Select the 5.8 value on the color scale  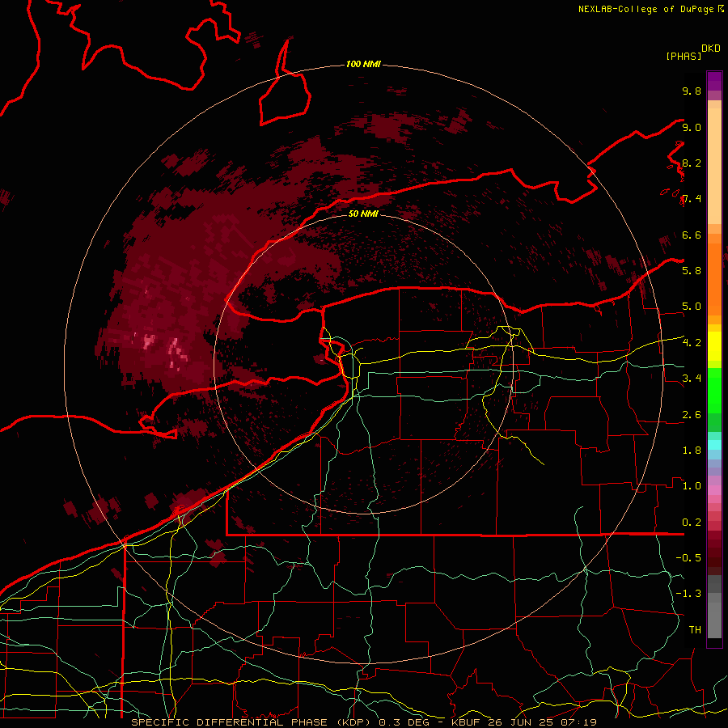point(692,271)
